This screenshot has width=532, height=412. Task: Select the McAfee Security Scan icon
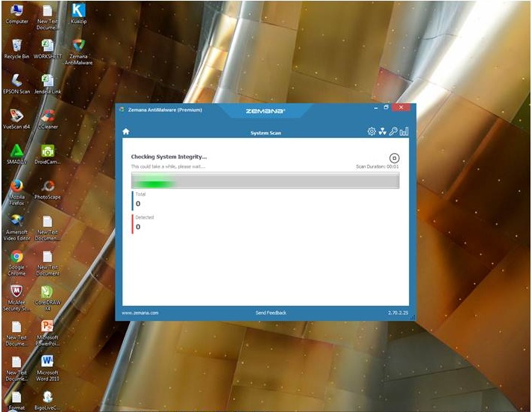16,299
